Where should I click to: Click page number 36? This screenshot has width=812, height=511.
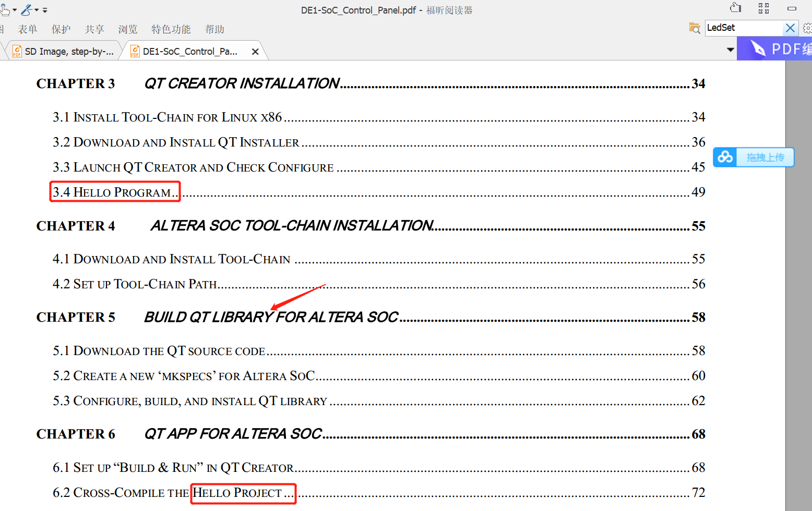tap(699, 142)
